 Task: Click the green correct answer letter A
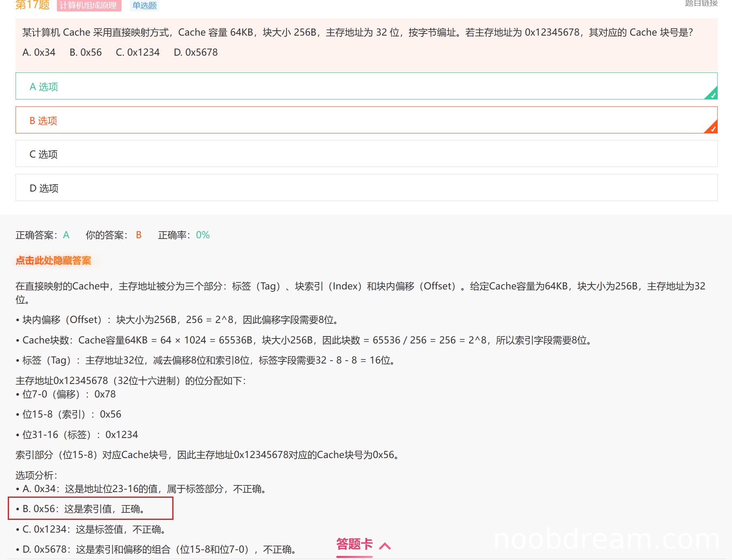(66, 235)
